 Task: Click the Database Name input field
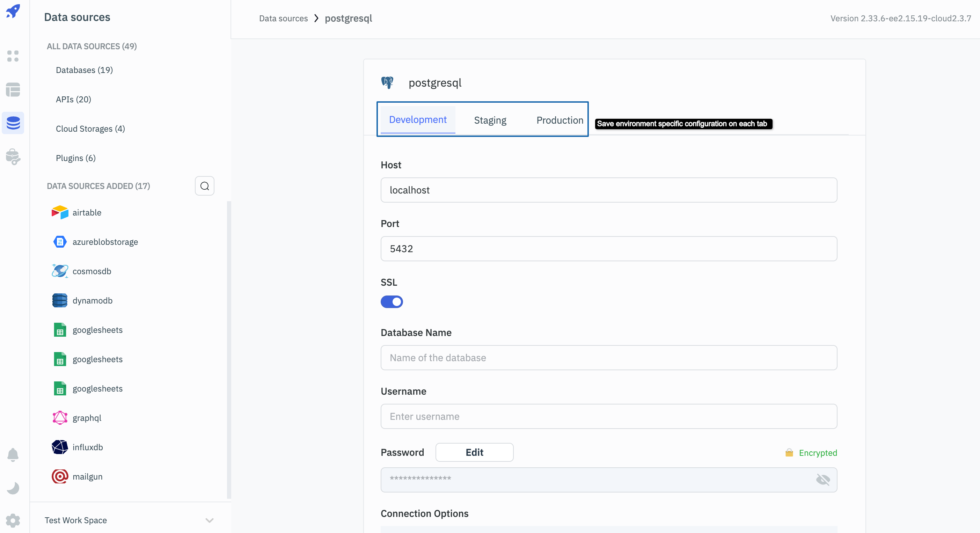point(609,357)
